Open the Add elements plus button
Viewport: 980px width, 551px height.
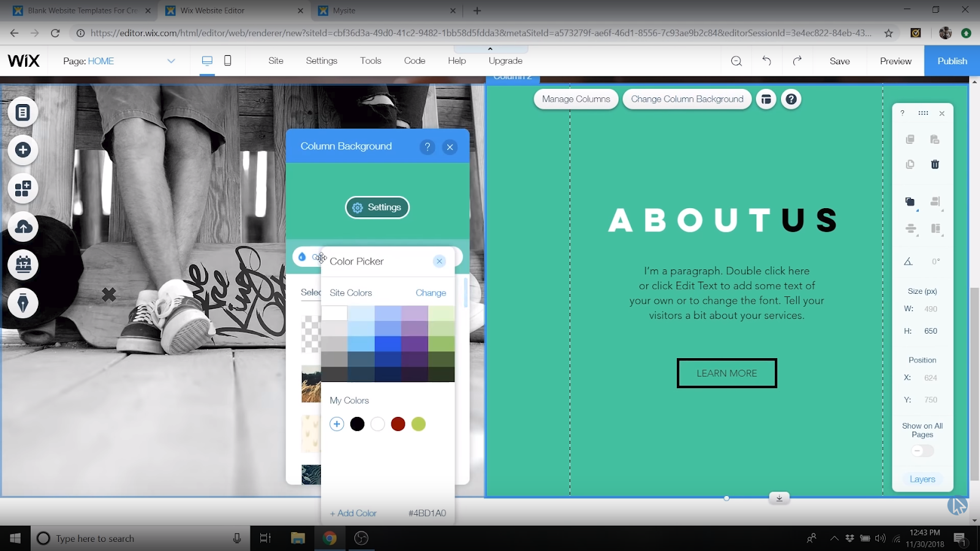23,150
